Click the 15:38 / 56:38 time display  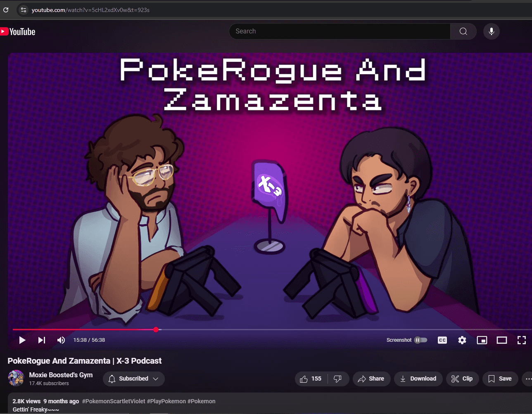pos(89,340)
